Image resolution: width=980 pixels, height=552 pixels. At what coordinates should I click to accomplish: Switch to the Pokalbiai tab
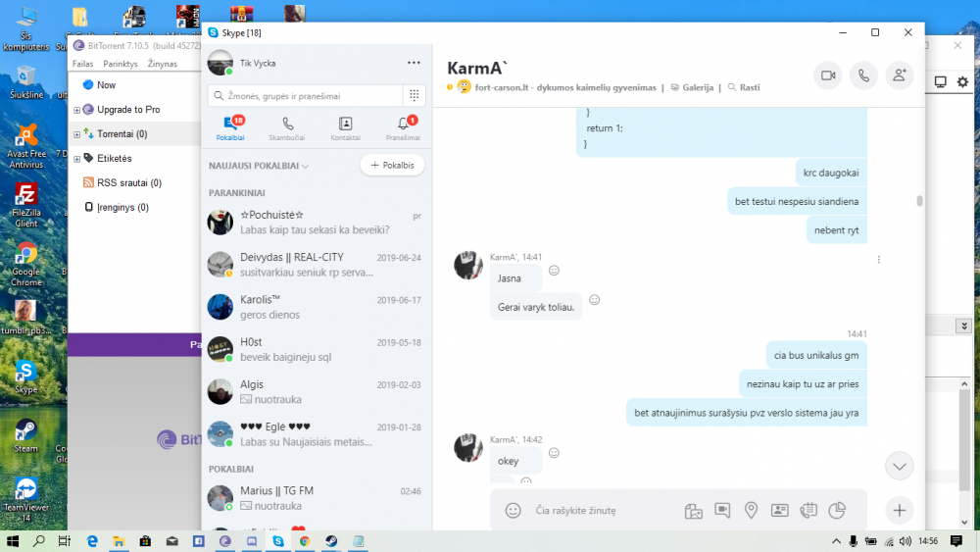(230, 128)
